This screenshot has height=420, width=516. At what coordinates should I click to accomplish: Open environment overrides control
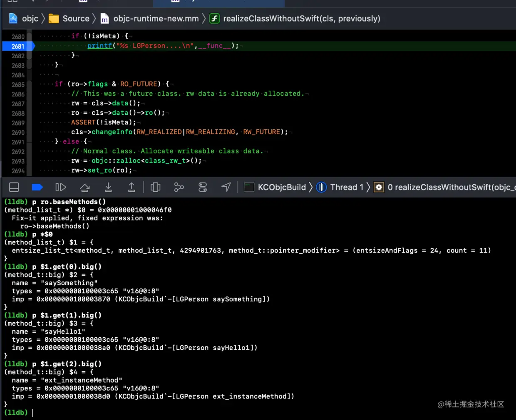tap(203, 187)
